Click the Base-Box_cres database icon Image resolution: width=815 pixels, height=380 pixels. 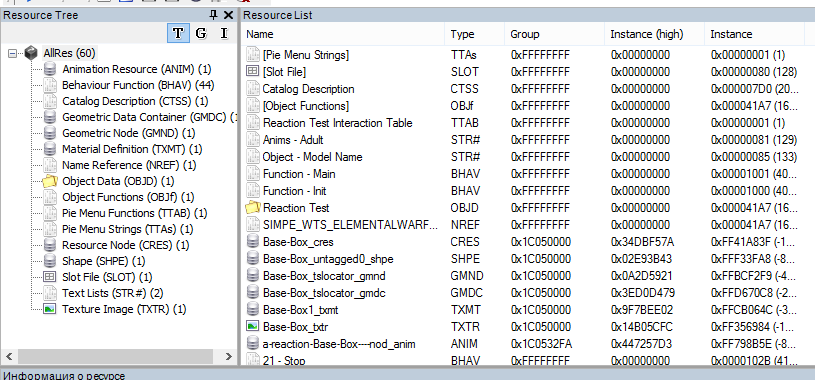click(252, 242)
